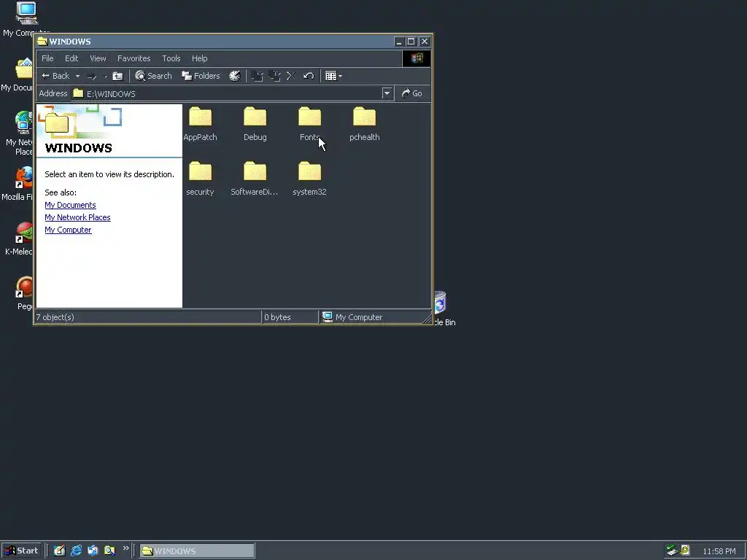Select the K-Meleon desktop shortcut
The width and height of the screenshot is (747, 560).
pyautogui.click(x=19, y=238)
